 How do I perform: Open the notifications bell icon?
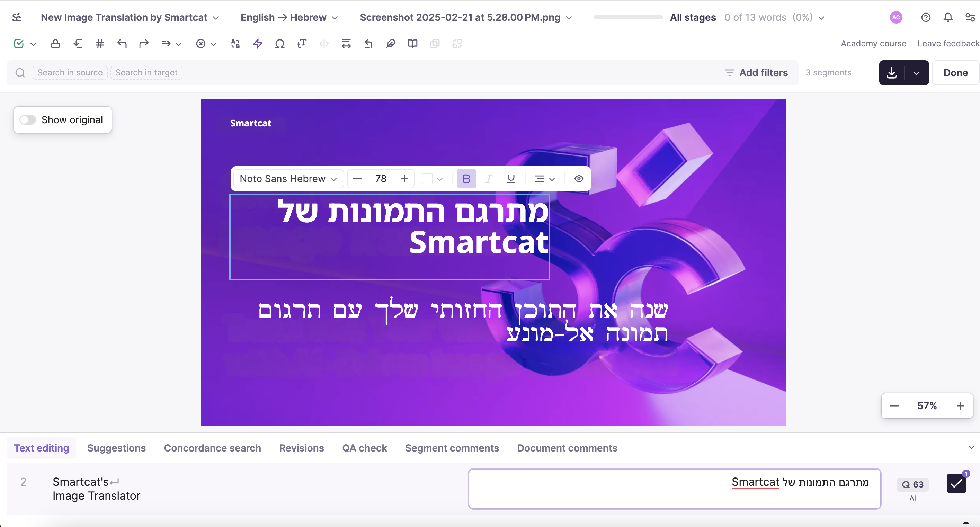click(948, 18)
